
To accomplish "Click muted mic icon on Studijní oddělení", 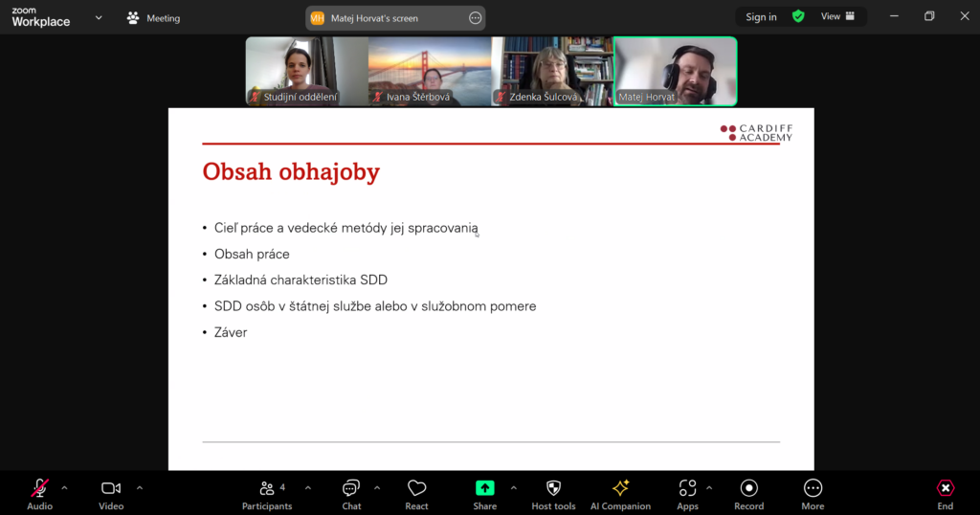I will tap(255, 98).
